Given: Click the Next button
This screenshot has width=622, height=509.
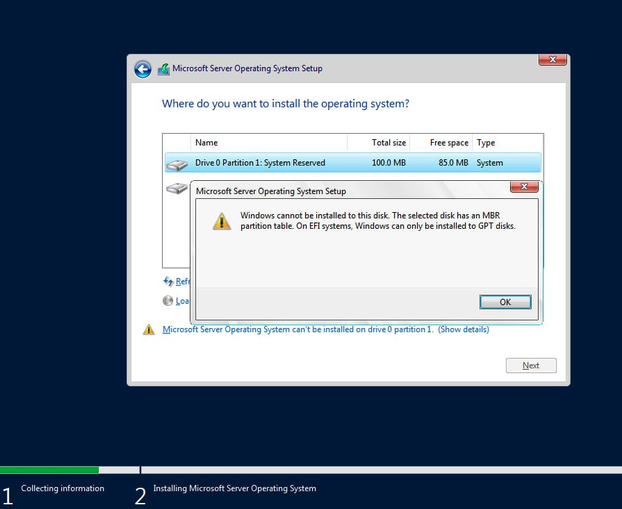Looking at the screenshot, I should (x=531, y=365).
